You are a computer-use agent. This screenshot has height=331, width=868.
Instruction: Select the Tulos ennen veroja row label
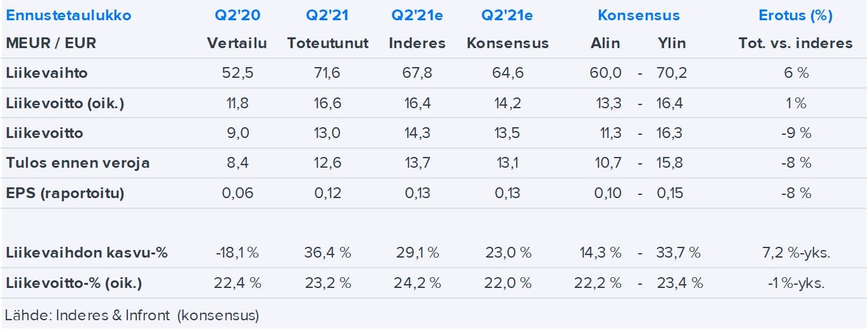(77, 163)
